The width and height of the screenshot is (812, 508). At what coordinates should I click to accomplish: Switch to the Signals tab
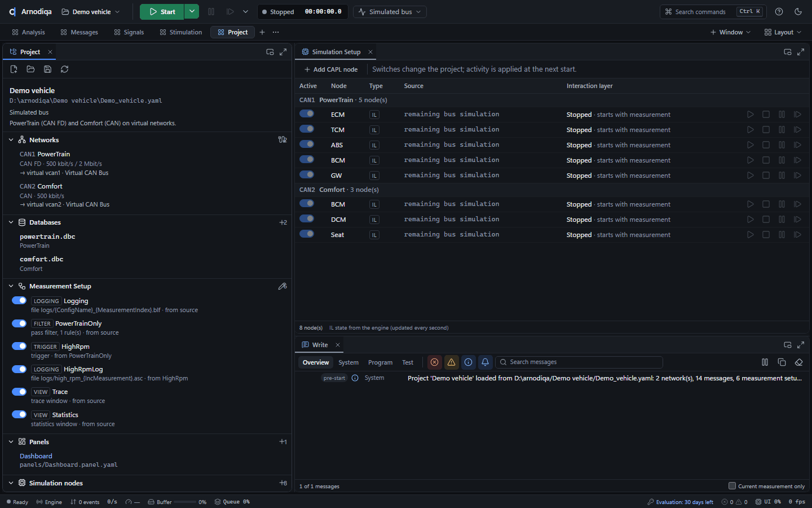[129, 32]
